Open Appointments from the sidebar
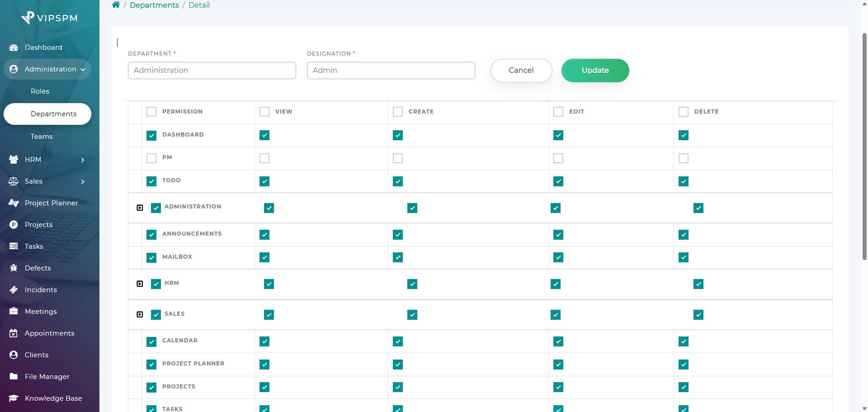The width and height of the screenshot is (868, 412). click(50, 333)
